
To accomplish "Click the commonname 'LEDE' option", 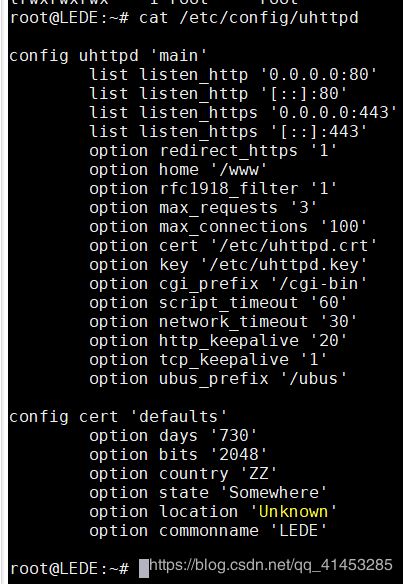I will click(208, 530).
